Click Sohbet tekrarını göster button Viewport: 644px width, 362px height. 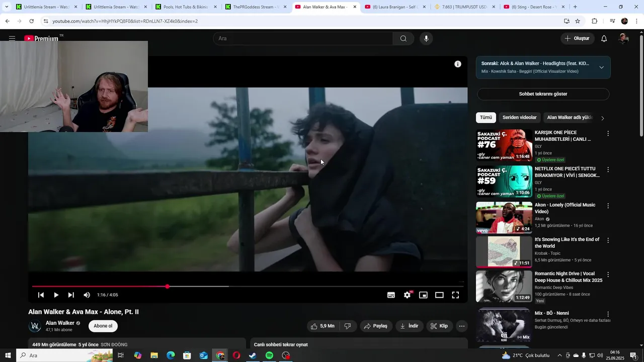543,94
